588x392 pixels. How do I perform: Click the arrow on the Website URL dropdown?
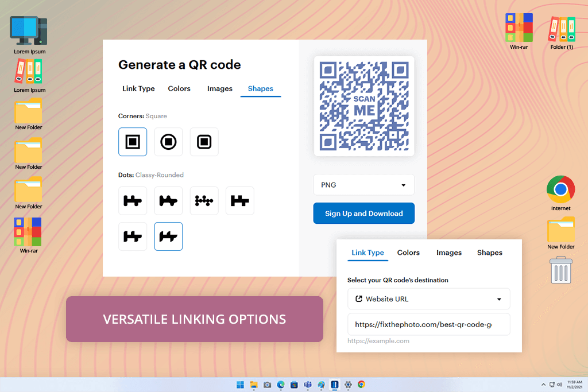(499, 300)
